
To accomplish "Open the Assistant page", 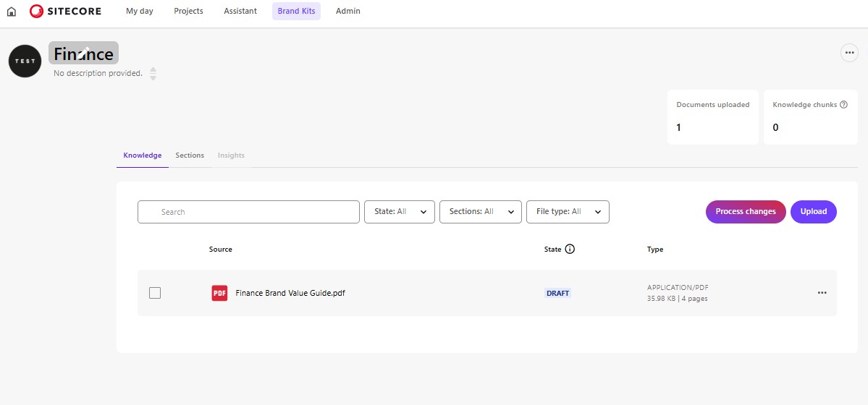I will pyautogui.click(x=240, y=12).
